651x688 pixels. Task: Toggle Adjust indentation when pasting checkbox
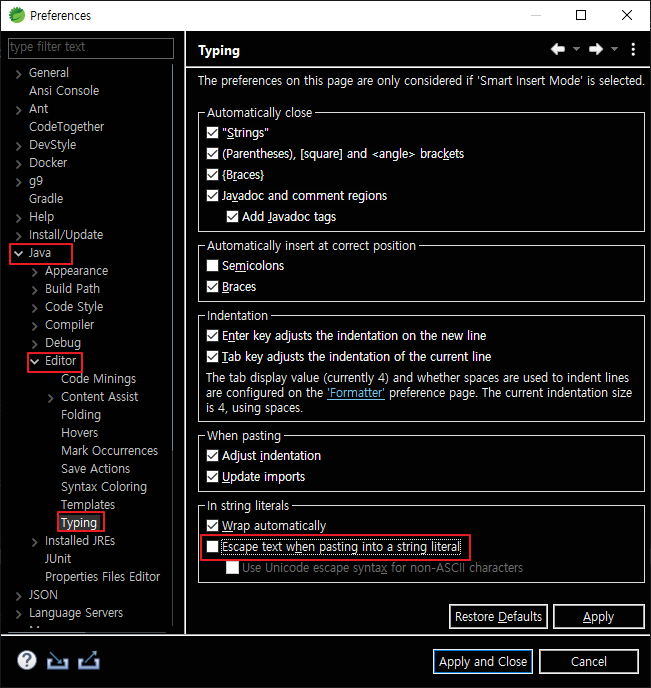212,455
